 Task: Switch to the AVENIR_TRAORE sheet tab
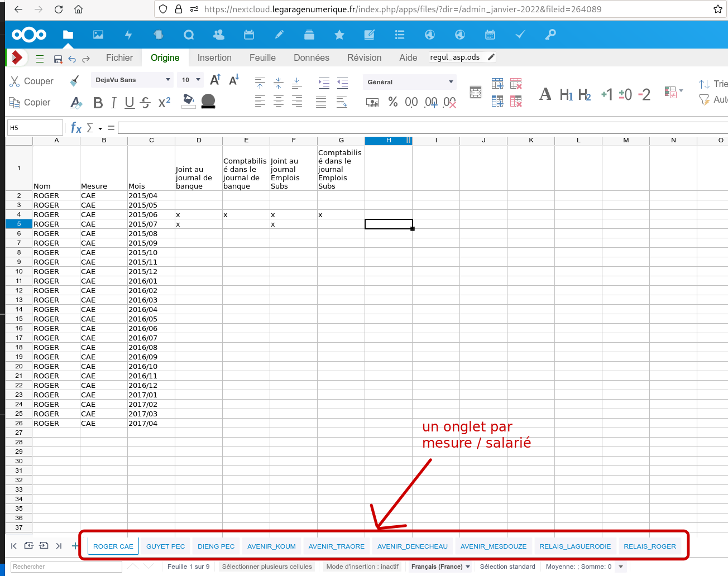point(336,546)
